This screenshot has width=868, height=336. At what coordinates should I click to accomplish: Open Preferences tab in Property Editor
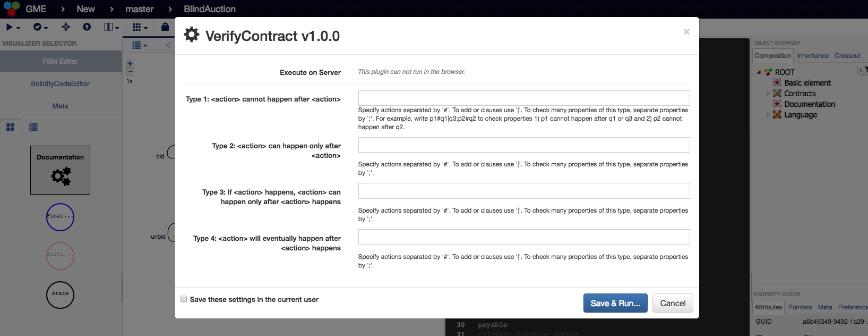coord(853,307)
